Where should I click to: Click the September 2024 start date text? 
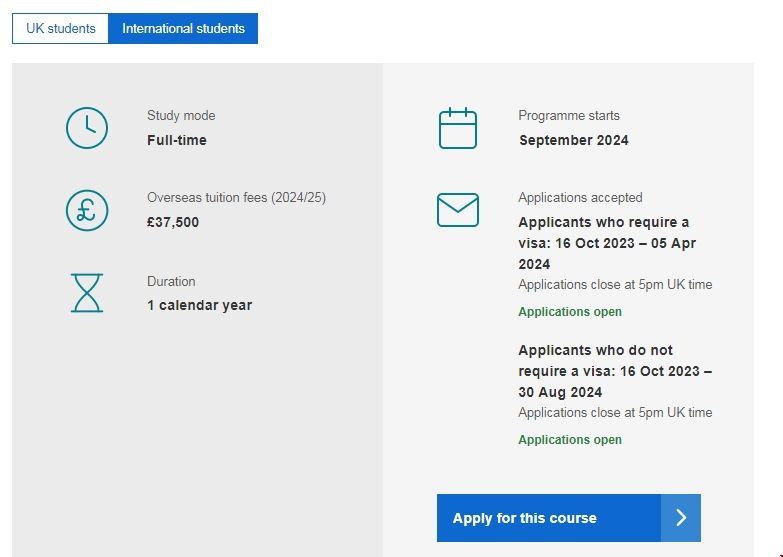coord(574,140)
